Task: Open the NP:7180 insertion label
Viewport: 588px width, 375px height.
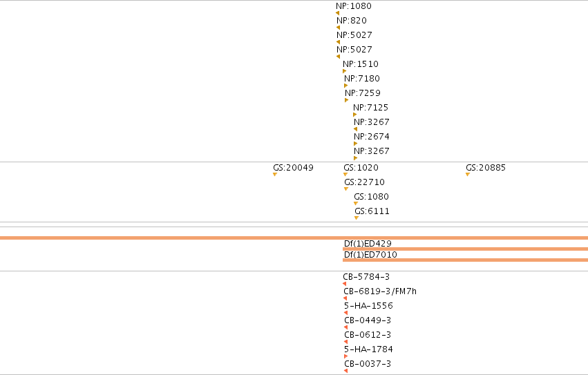Action: pyautogui.click(x=362, y=79)
